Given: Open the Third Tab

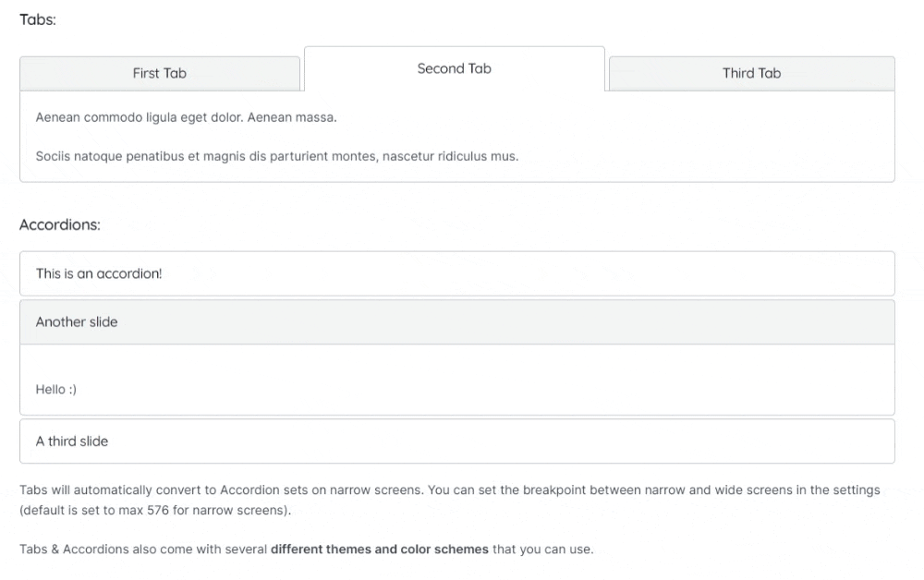Looking at the screenshot, I should coord(751,74).
